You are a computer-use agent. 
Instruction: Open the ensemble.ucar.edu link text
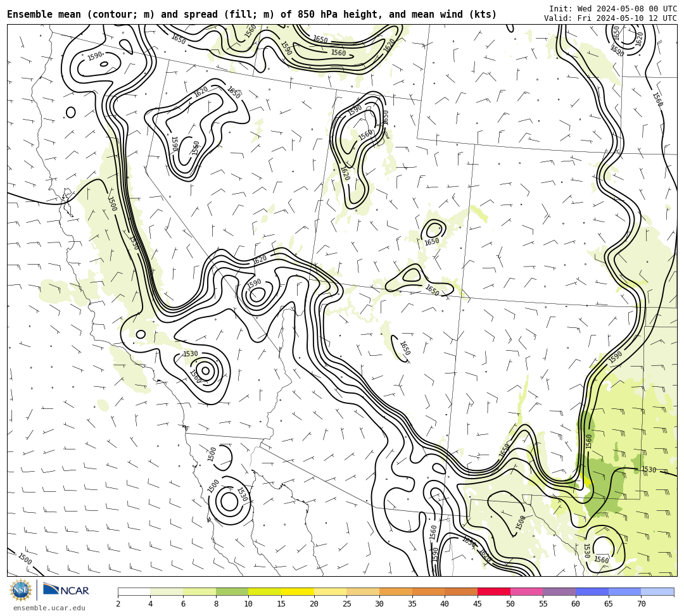click(49, 608)
